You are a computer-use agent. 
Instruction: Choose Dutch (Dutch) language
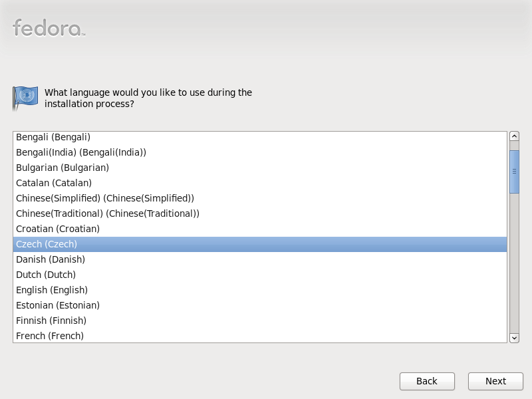(46, 275)
